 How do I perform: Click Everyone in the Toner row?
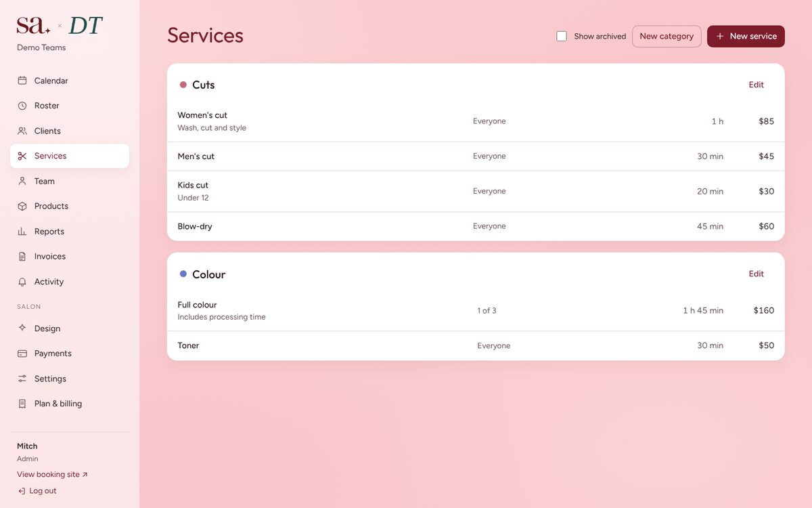pyautogui.click(x=494, y=345)
